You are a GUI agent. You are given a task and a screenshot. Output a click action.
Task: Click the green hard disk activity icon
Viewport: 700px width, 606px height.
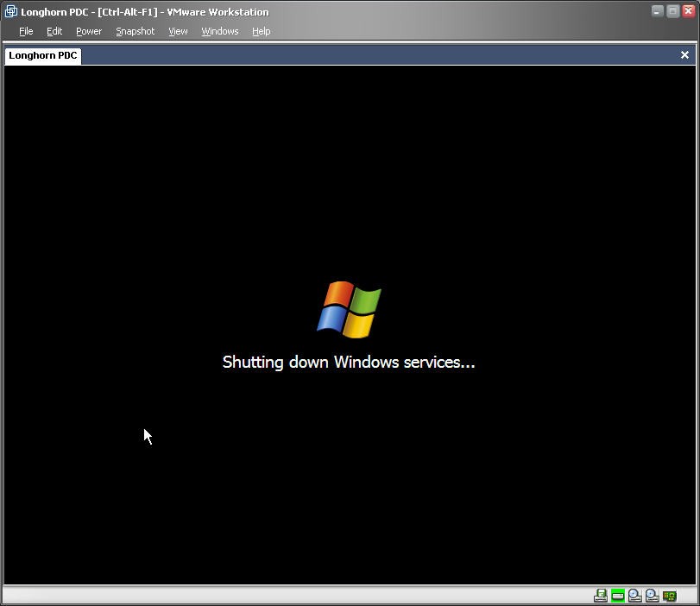(x=618, y=596)
